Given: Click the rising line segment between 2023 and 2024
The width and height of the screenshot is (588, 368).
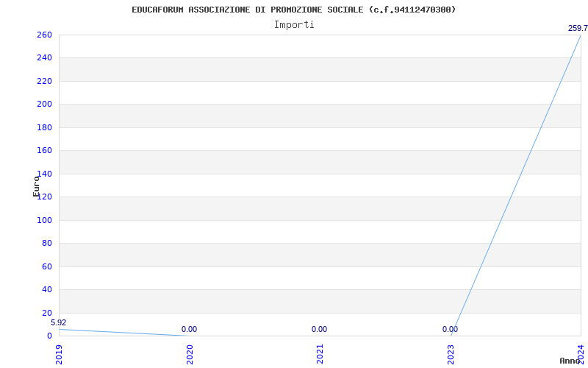Looking at the screenshot, I should click(x=516, y=185).
